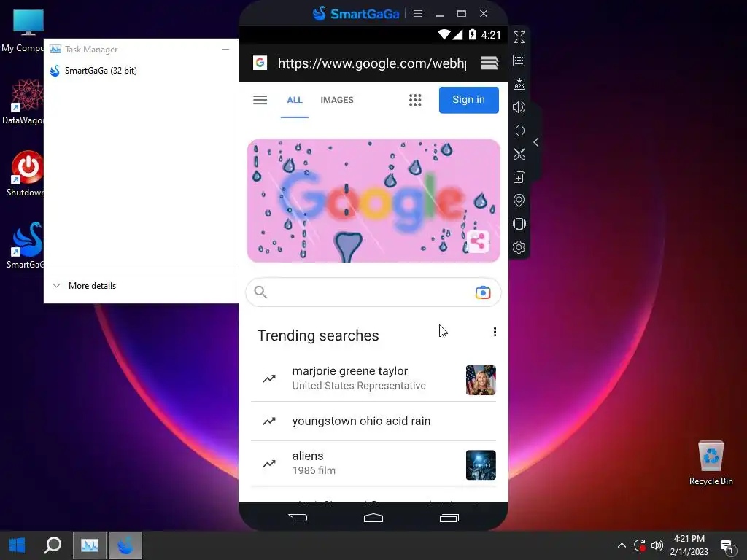Viewport: 747px width, 560px height.
Task: Click SmartGaGa taskbar button
Action: click(125, 545)
